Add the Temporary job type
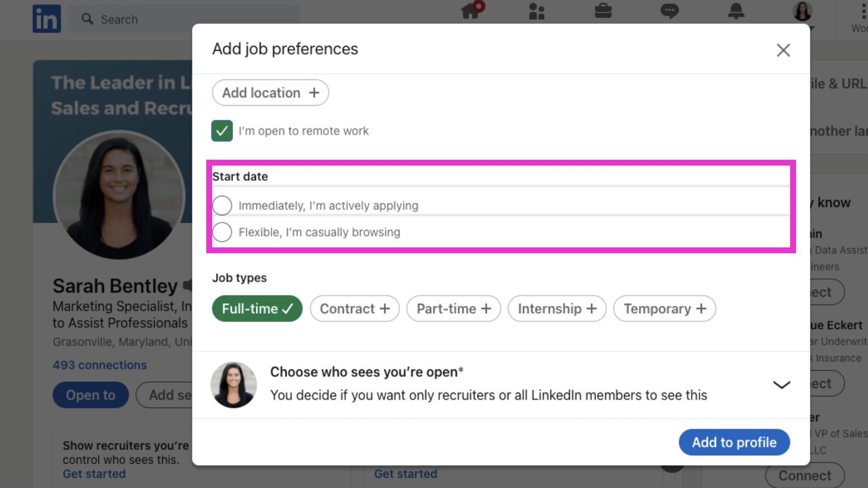The width and height of the screenshot is (868, 488). coord(664,309)
